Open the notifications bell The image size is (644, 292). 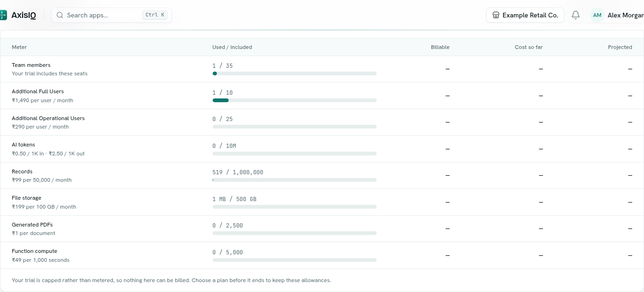576,15
